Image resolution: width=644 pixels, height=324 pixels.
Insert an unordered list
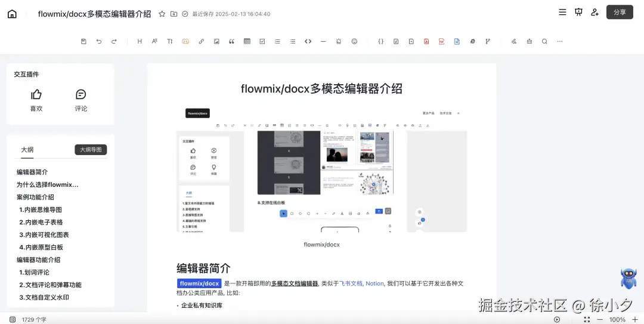[292, 42]
